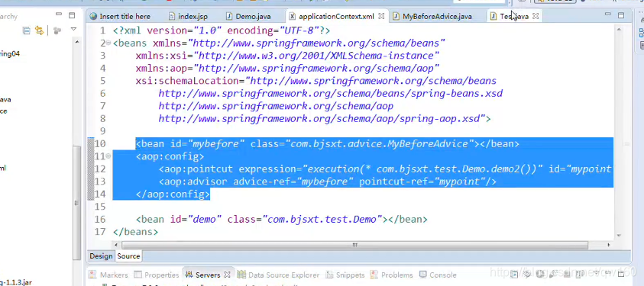Minimize the editor area
Viewport: 644px width, 286px height.
pos(608,14)
